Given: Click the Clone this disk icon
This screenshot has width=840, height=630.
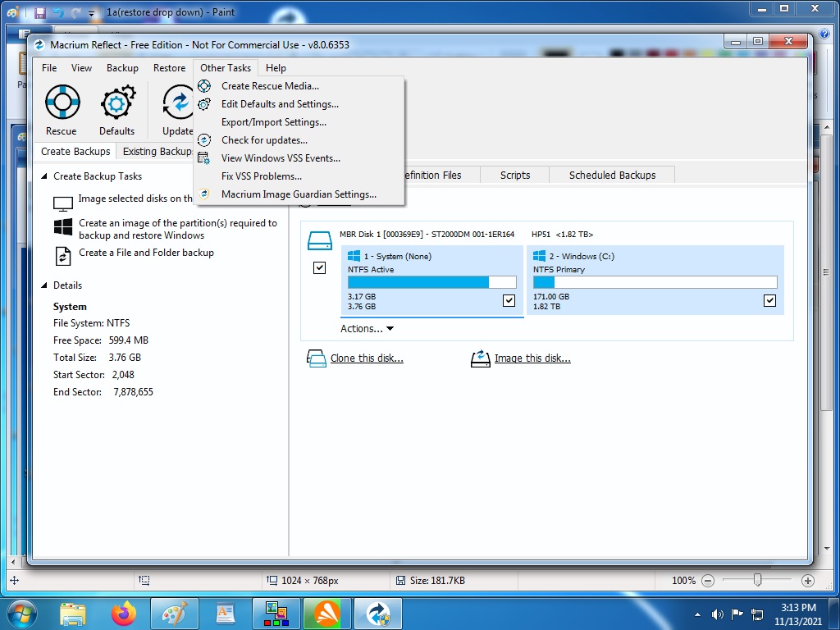Looking at the screenshot, I should 316,358.
